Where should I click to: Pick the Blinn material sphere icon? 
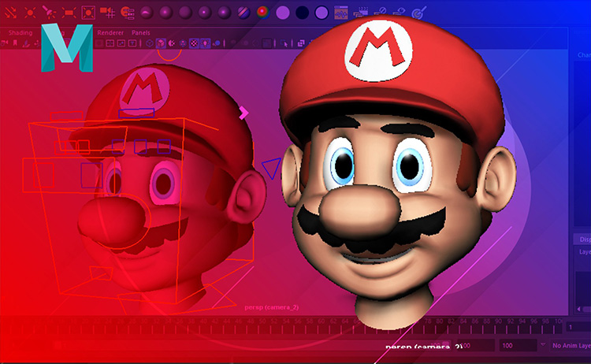click(165, 13)
